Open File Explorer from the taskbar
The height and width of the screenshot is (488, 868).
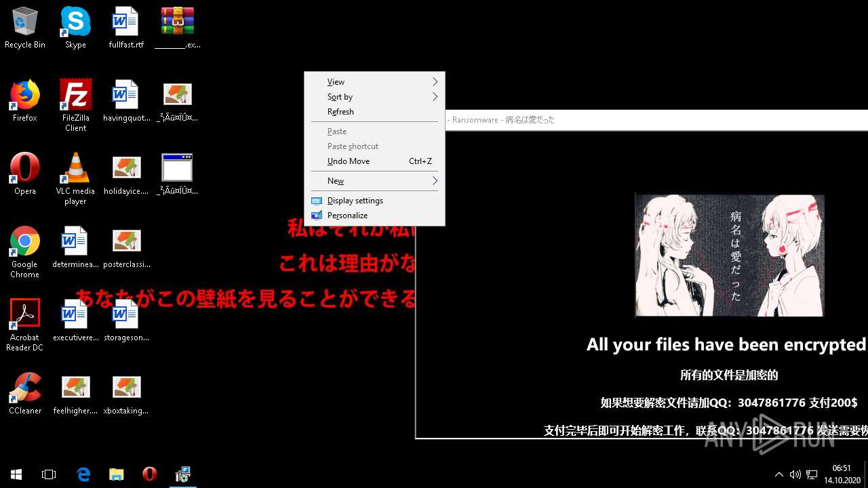pos(117,474)
